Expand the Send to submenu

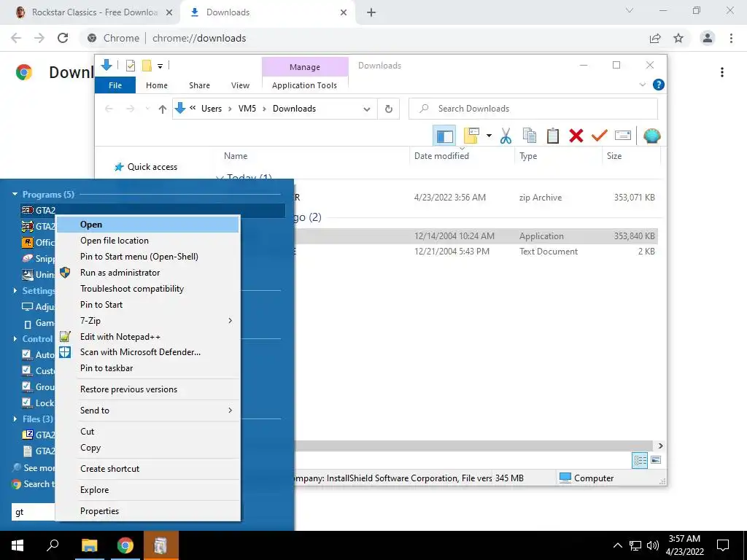147,410
